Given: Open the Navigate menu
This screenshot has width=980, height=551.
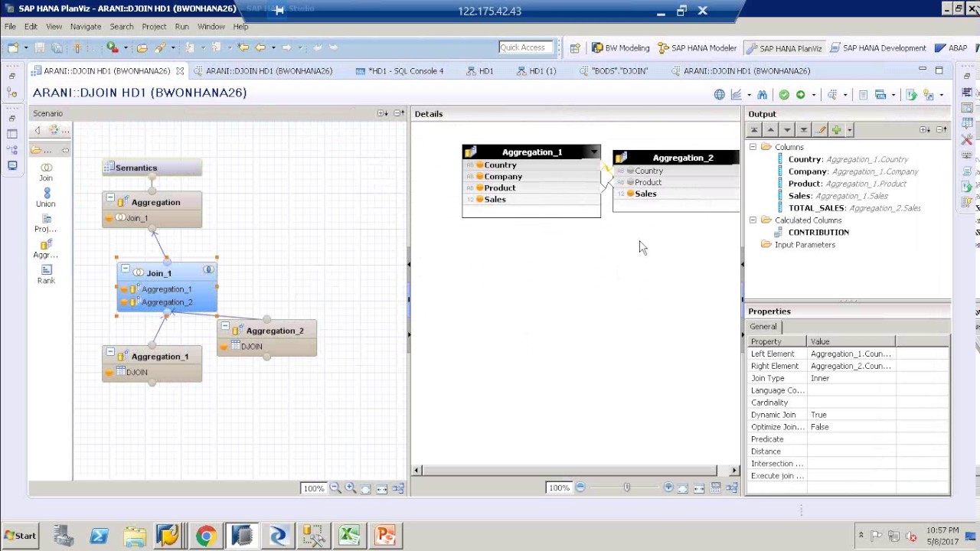Looking at the screenshot, I should (86, 27).
